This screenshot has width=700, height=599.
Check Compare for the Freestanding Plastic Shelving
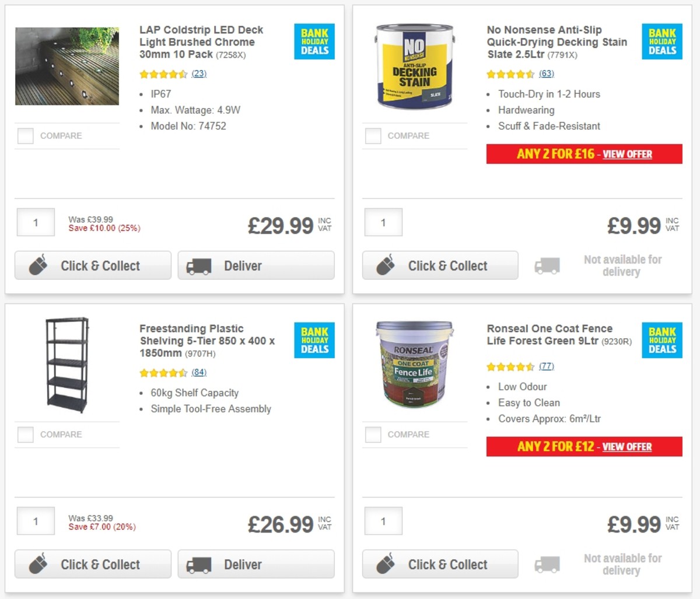25,434
